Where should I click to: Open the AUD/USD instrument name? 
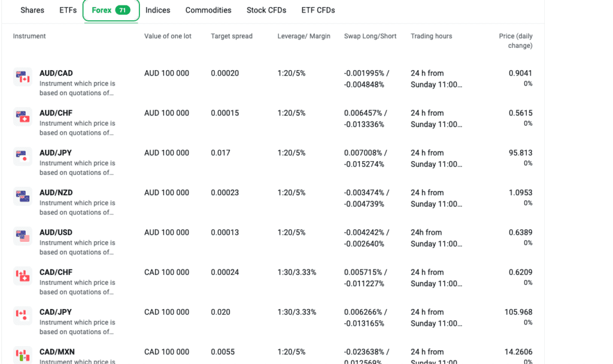(56, 233)
